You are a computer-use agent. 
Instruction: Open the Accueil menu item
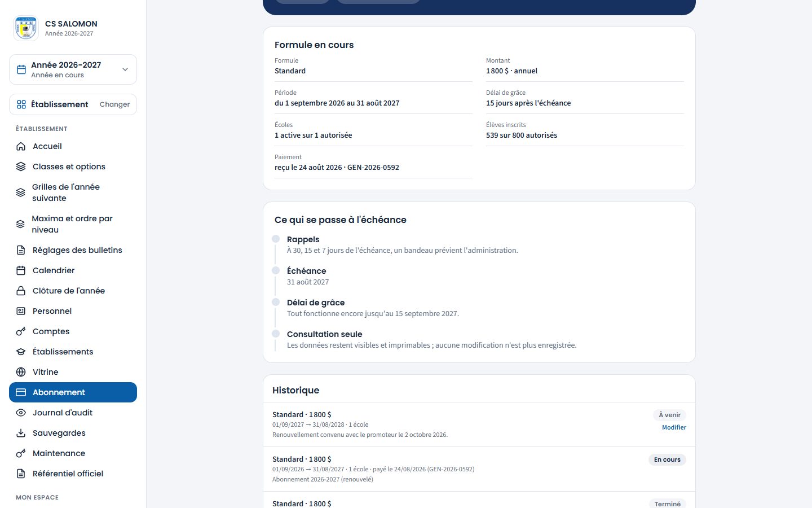point(73,146)
